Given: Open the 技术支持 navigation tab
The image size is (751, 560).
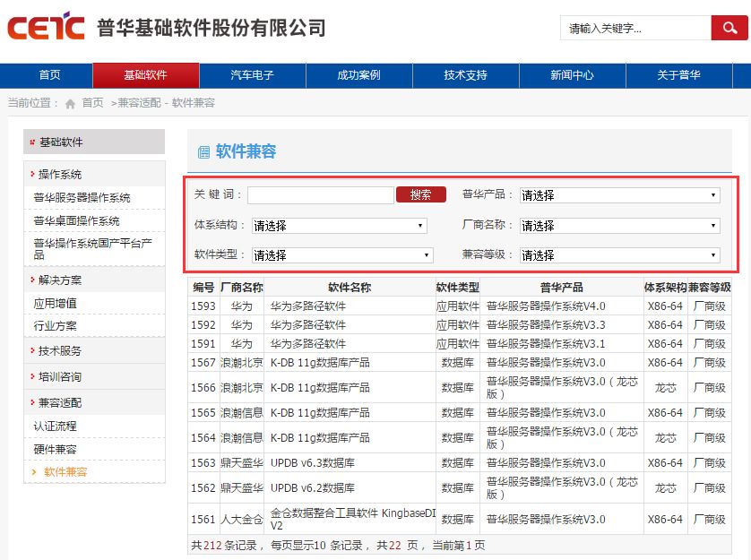Looking at the screenshot, I should pyautogui.click(x=465, y=75).
